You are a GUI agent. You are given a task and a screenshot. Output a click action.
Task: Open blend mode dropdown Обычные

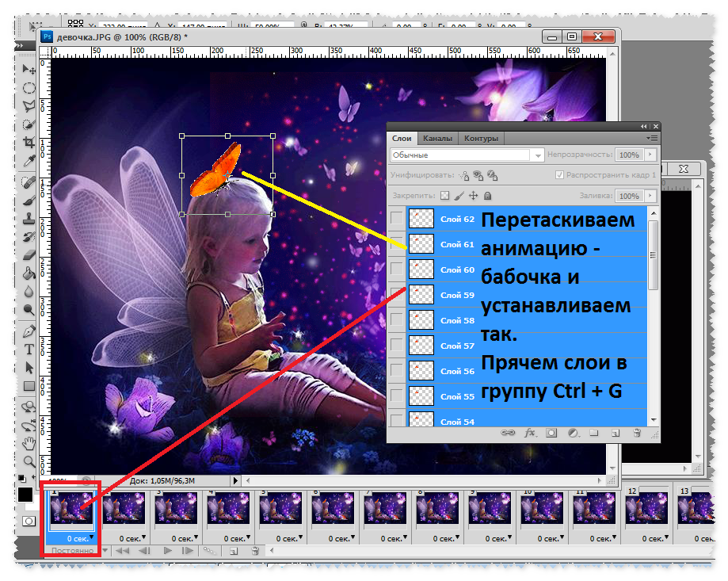coord(467,155)
